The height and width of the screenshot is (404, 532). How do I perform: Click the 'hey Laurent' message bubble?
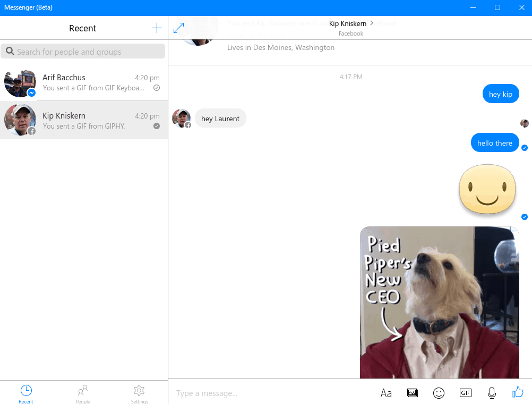(220, 119)
